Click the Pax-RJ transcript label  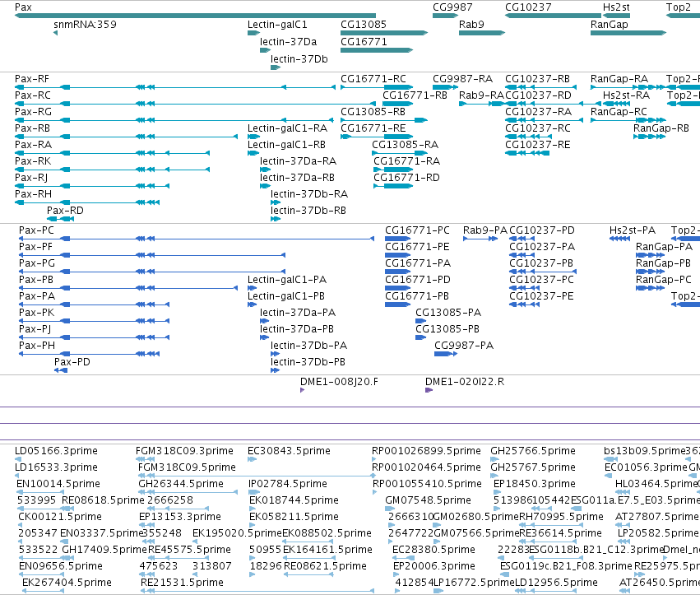pyautogui.click(x=31, y=178)
